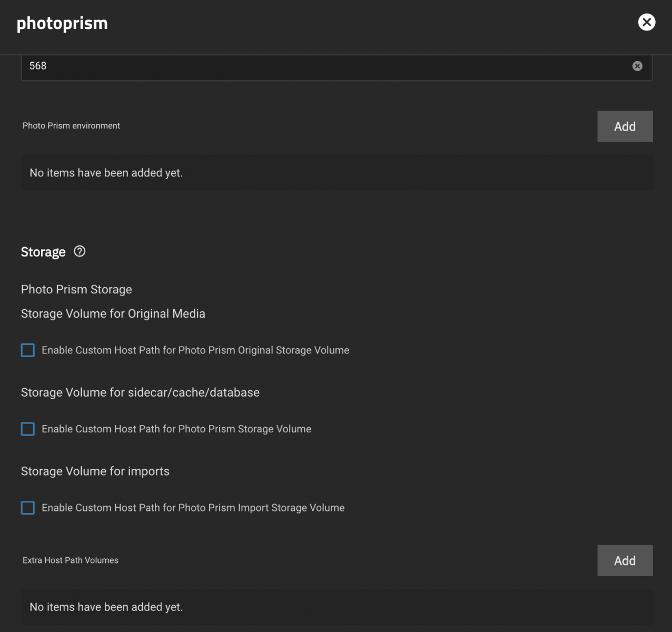Clear the 568 input field value

pos(637,66)
